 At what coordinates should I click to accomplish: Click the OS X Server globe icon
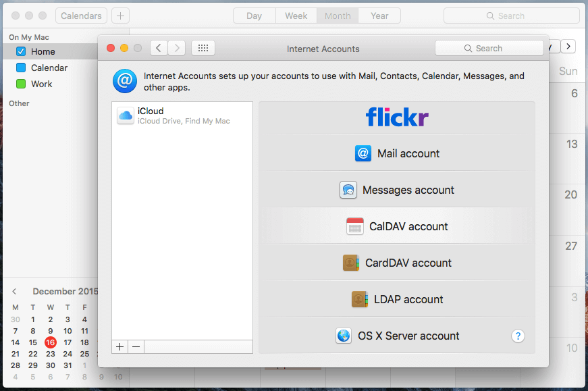point(344,336)
